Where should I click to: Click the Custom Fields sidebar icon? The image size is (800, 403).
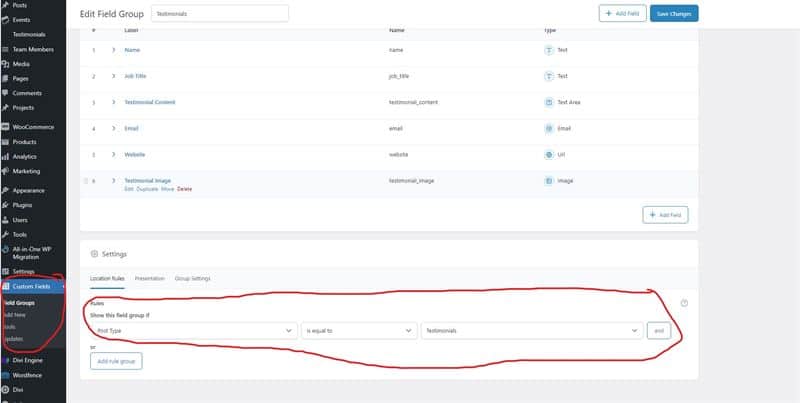(x=6, y=287)
